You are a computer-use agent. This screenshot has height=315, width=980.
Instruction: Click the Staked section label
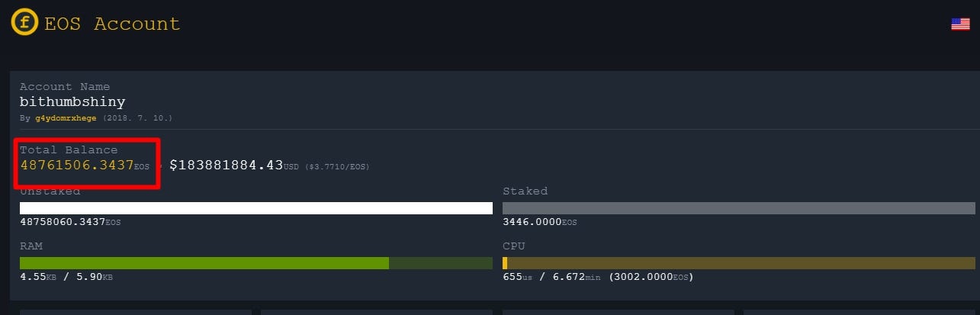point(525,191)
